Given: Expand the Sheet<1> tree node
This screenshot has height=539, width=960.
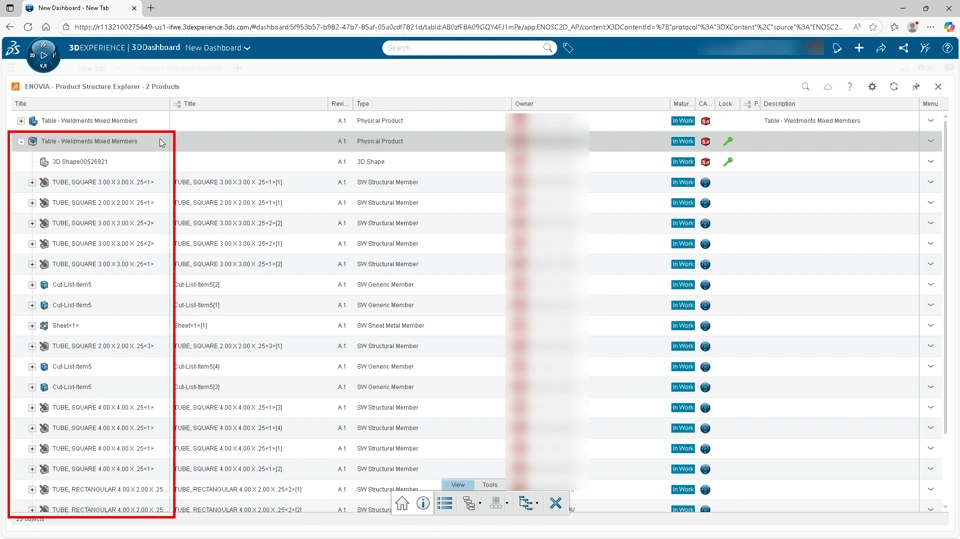Looking at the screenshot, I should tap(32, 326).
